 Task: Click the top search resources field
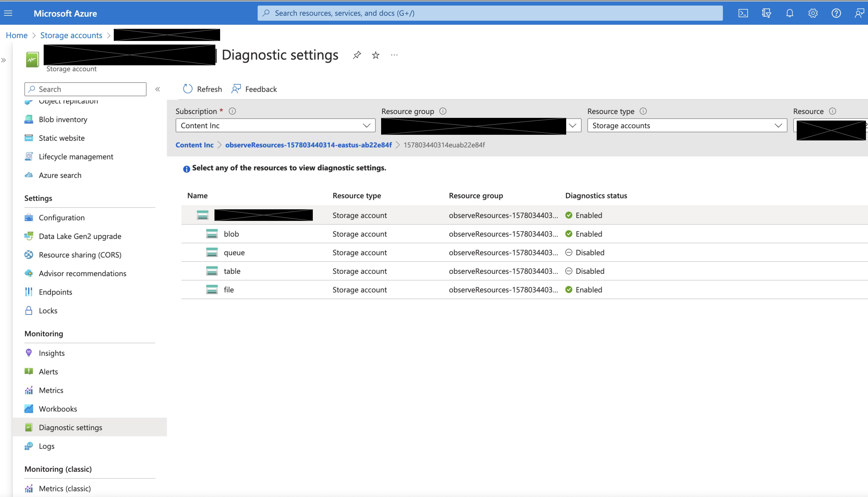[x=490, y=13]
